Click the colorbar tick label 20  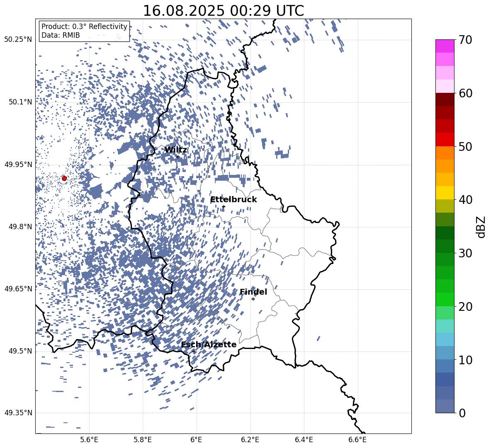465,307
